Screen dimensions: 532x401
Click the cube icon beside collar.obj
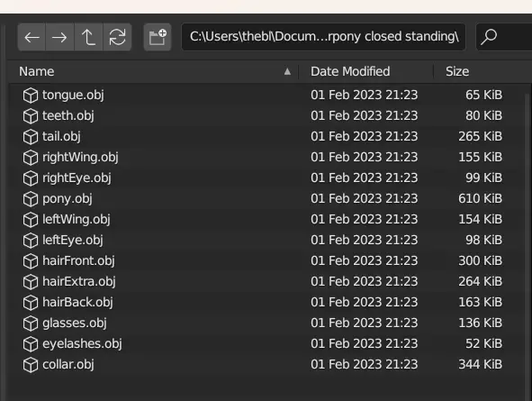coord(31,365)
